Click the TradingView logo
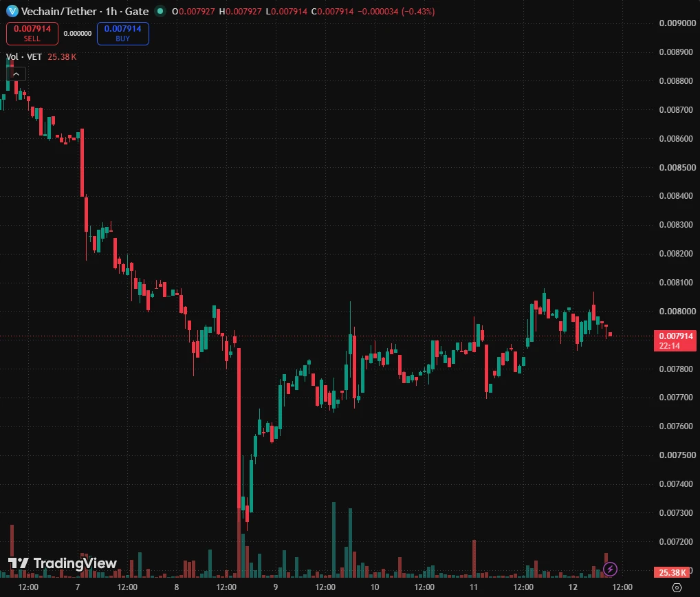 point(63,563)
